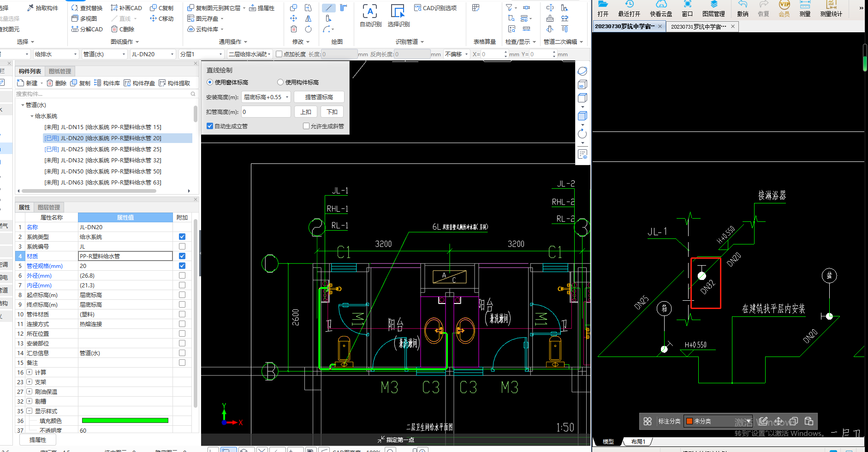This screenshot has height=452, width=868.
Task: Open the 未分类 annotation category dropdown
Action: pyautogui.click(x=718, y=421)
